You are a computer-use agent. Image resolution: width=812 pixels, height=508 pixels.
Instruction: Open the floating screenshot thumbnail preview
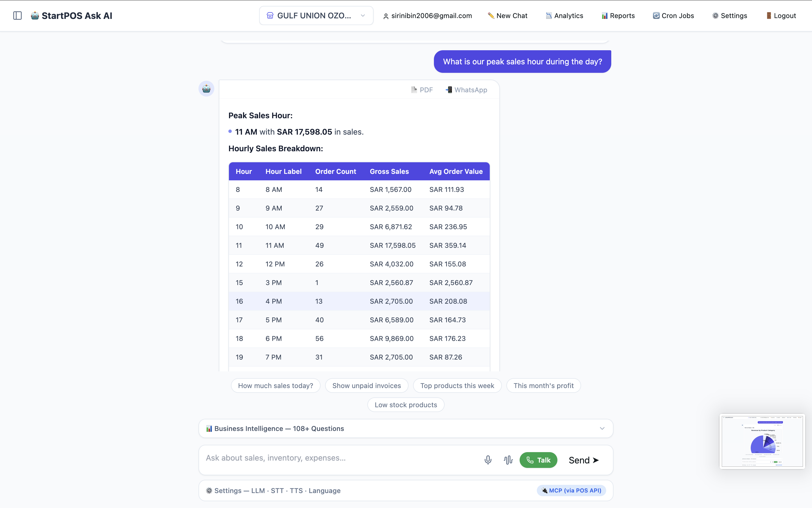click(x=762, y=441)
